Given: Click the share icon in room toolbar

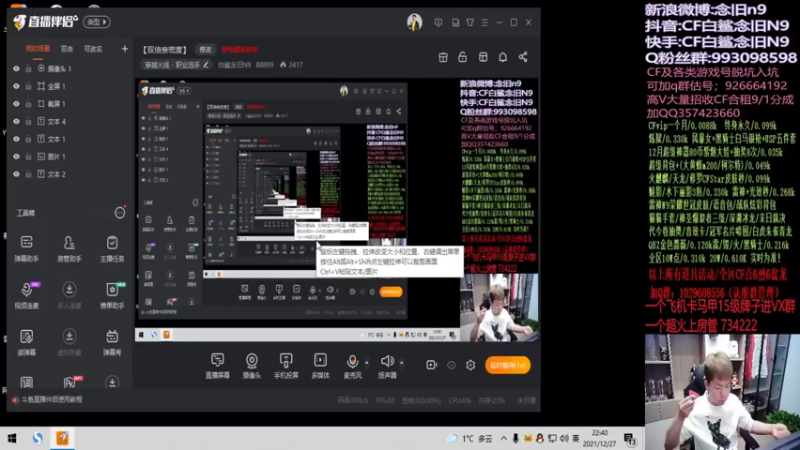Looking at the screenshot, I should (523, 57).
